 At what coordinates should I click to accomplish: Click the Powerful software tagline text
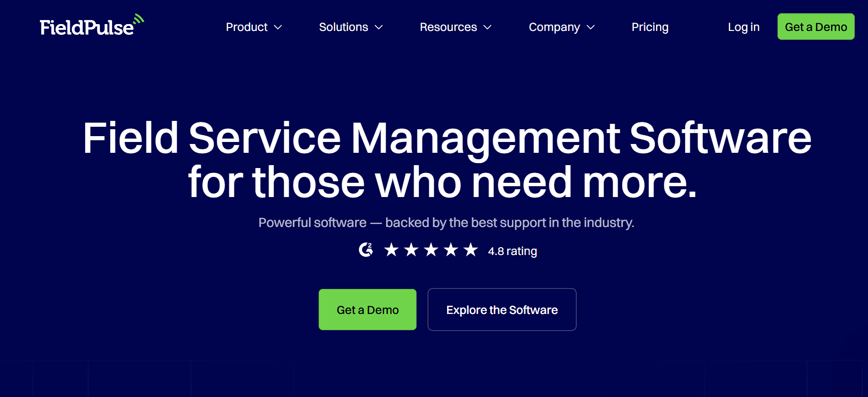click(447, 223)
